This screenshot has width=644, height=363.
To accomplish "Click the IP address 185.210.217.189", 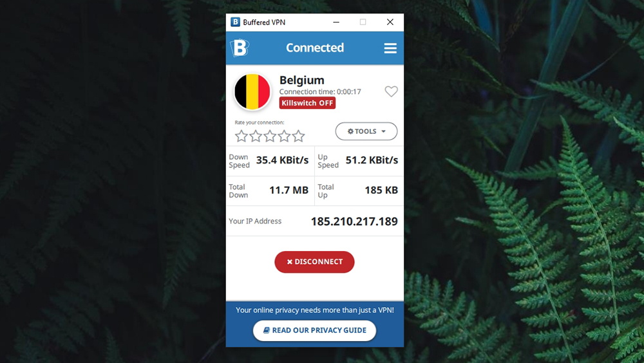I will [x=354, y=222].
